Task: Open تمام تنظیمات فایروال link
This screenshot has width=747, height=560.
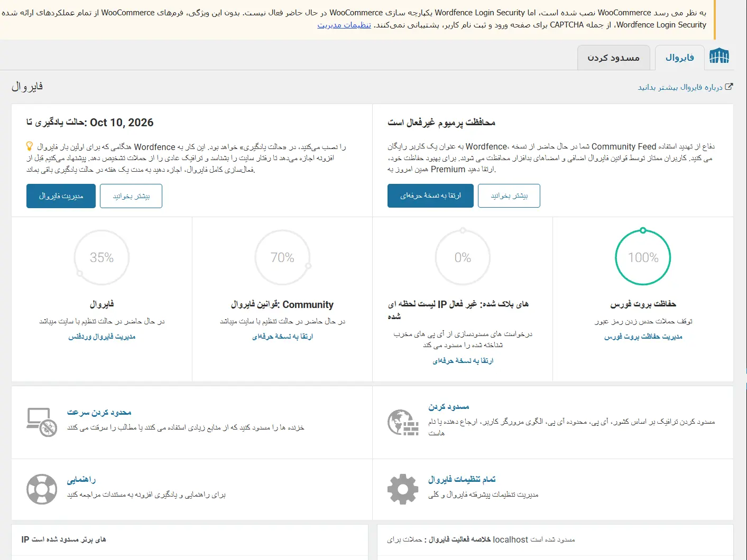Action: pyautogui.click(x=462, y=480)
